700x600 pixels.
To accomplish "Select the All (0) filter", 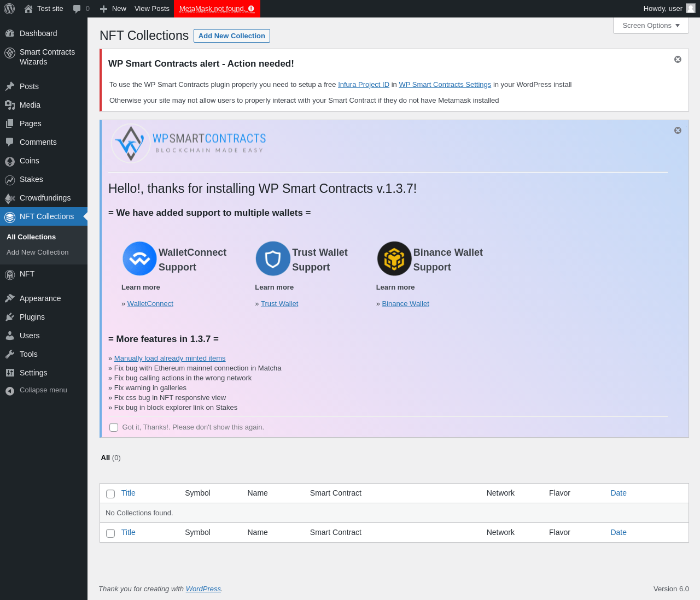I will coord(110,457).
